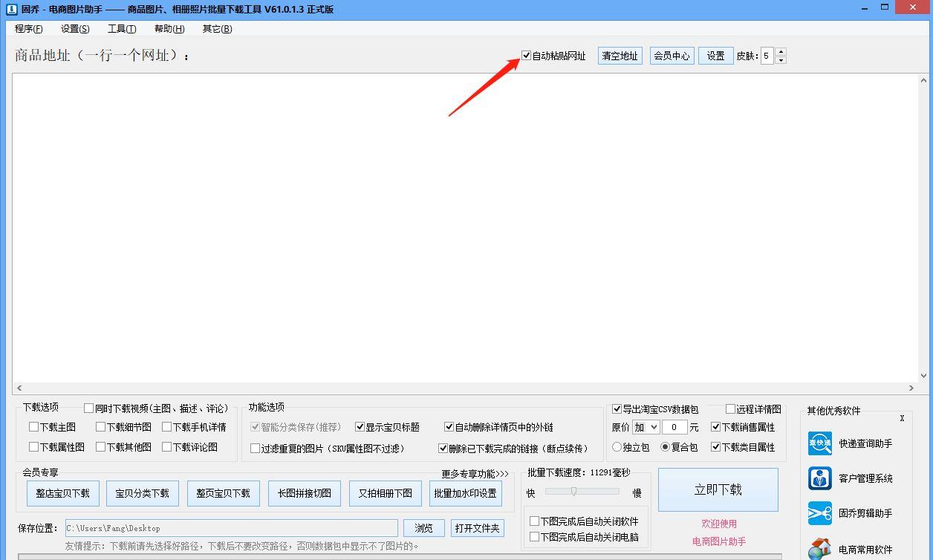Enable the 下载主图 checkbox

click(x=32, y=426)
